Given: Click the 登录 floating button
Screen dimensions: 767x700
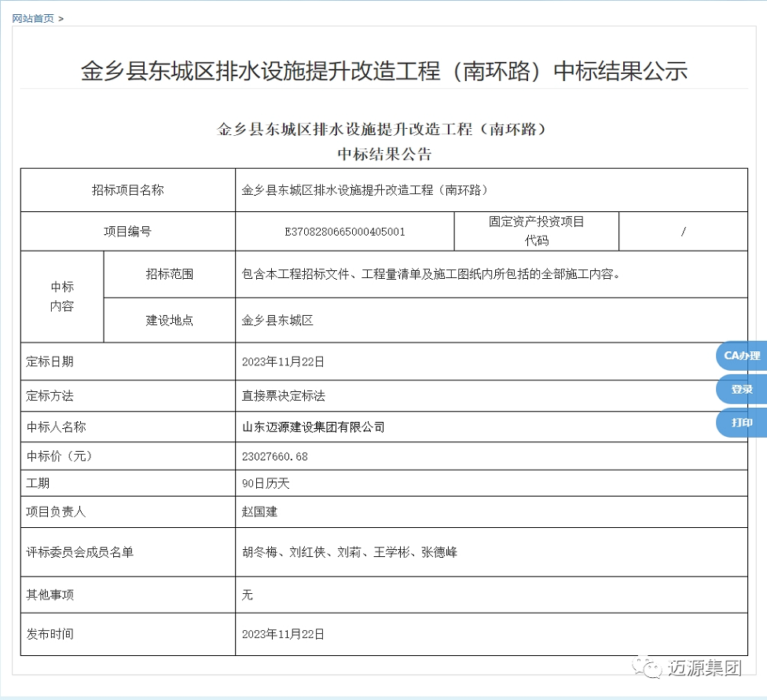Looking at the screenshot, I should tap(742, 390).
